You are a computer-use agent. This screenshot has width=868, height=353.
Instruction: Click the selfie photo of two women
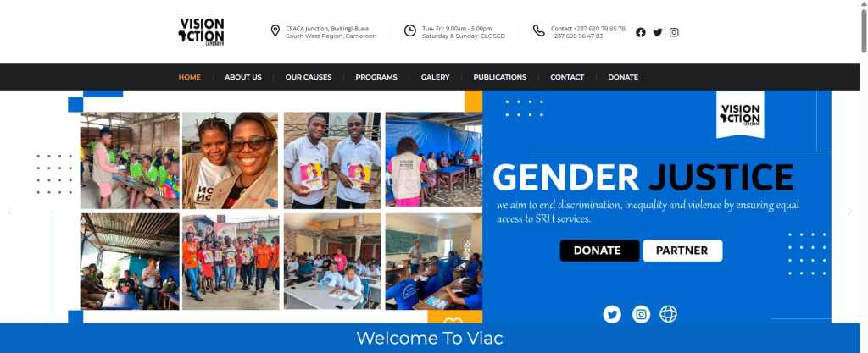[x=231, y=160]
